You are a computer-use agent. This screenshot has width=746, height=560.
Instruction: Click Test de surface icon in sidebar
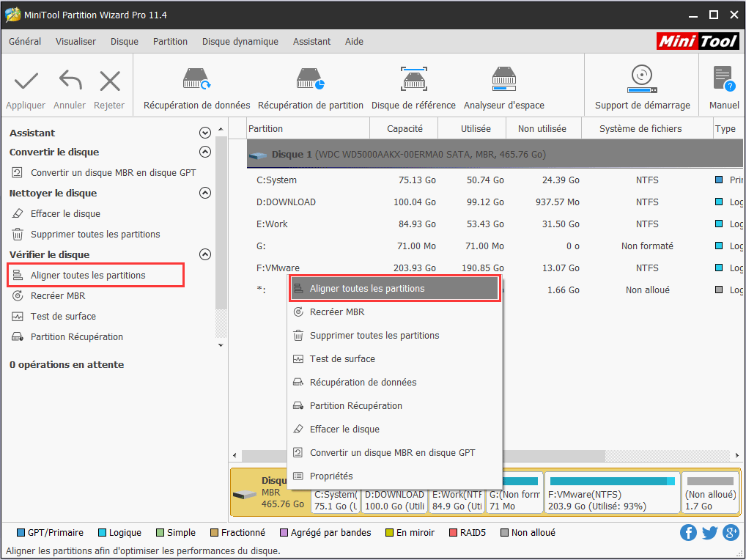click(x=17, y=317)
